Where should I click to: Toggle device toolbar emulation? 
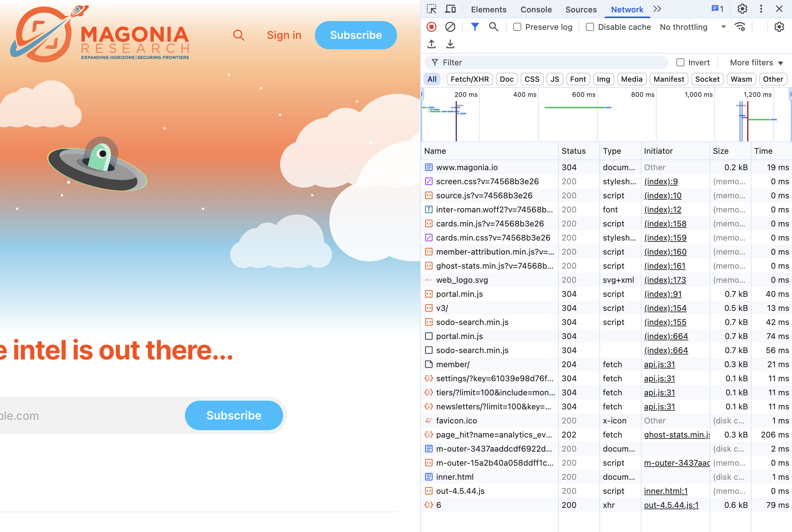(x=450, y=9)
